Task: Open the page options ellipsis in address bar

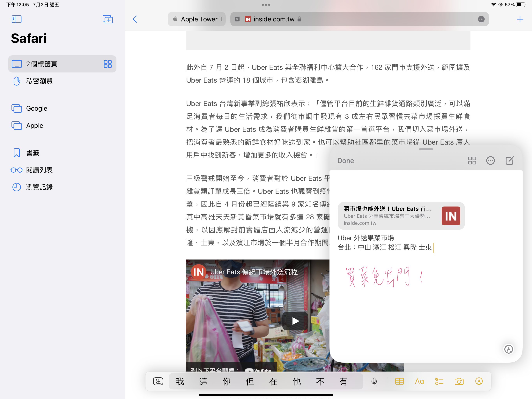Action: tap(481, 19)
